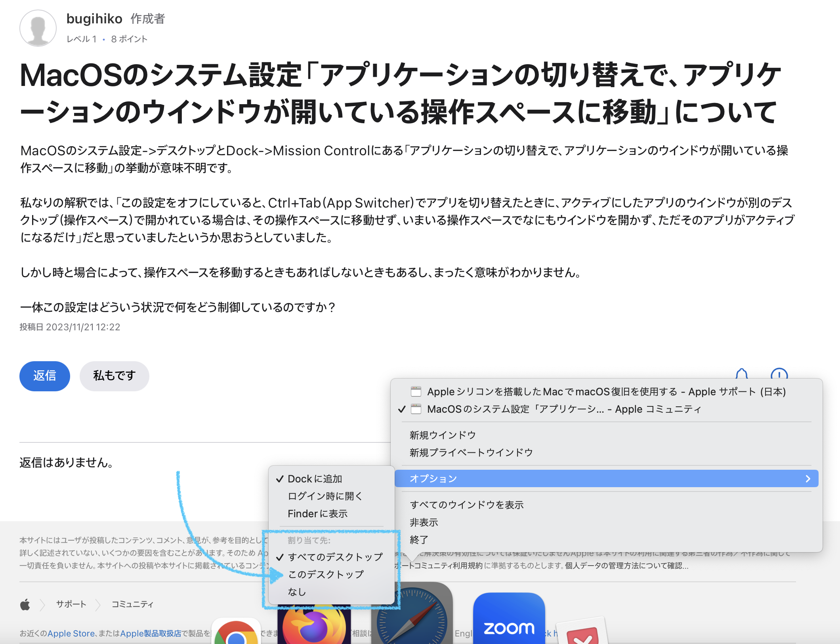This screenshot has height=644, width=840.
Task: Select 'なし' desktop assignment option
Action: click(297, 592)
